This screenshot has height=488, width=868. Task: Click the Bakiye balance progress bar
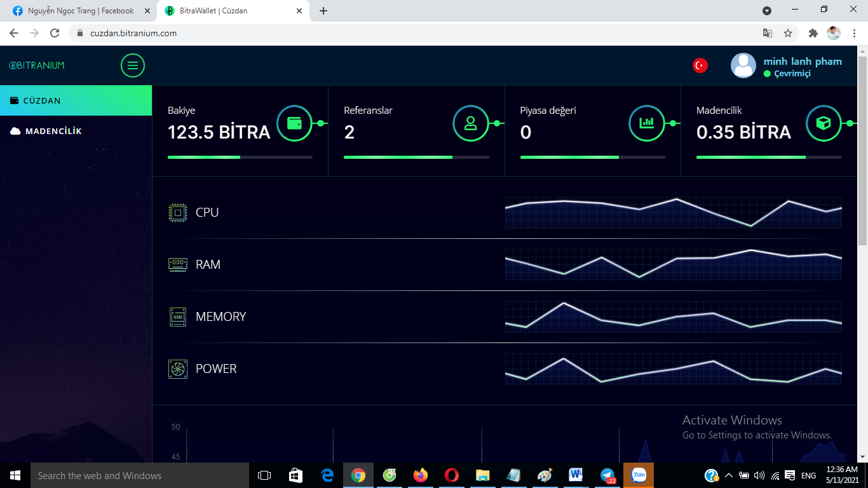point(240,157)
